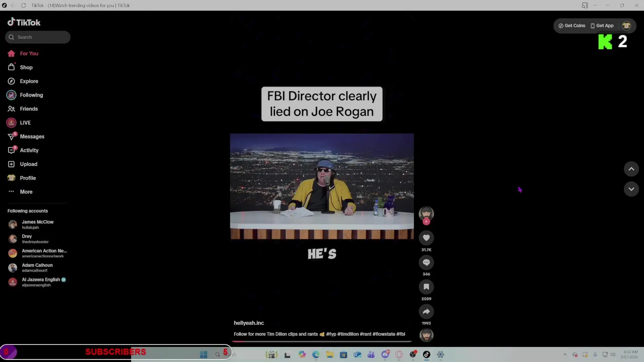Open the profile avatar menu at top right
Image resolution: width=644 pixels, height=362 pixels.
coord(626,26)
